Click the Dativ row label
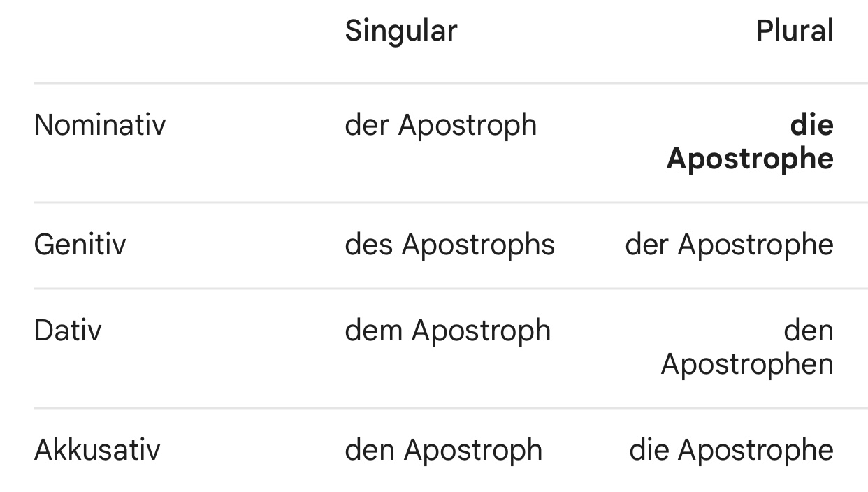The image size is (868, 492). [68, 331]
